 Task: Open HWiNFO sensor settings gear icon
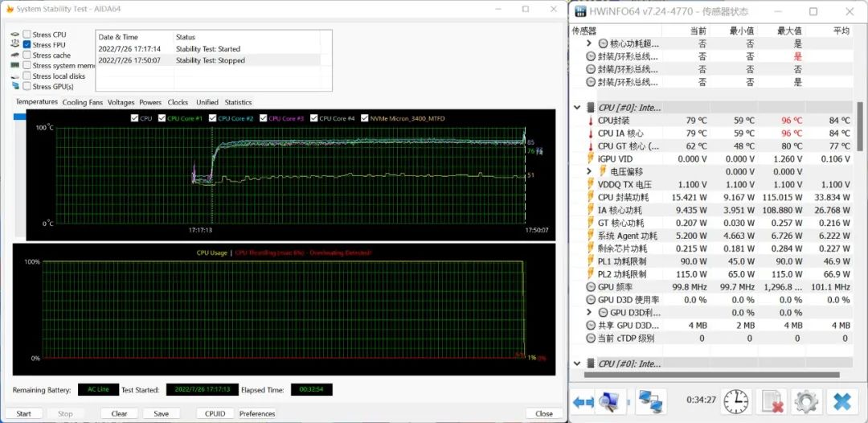tap(805, 400)
